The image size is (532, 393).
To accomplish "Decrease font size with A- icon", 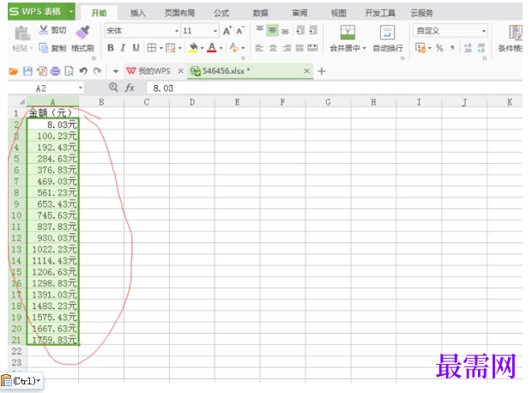I will click(240, 31).
